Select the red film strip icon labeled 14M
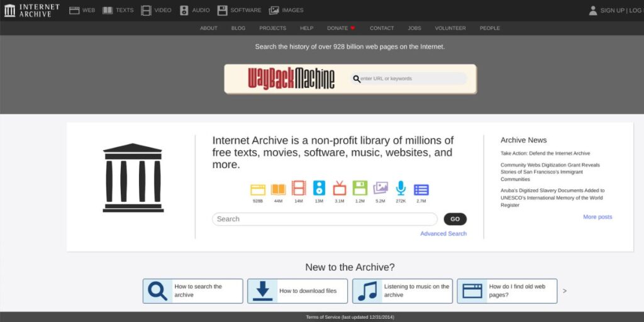This screenshot has width=644, height=322. click(299, 188)
